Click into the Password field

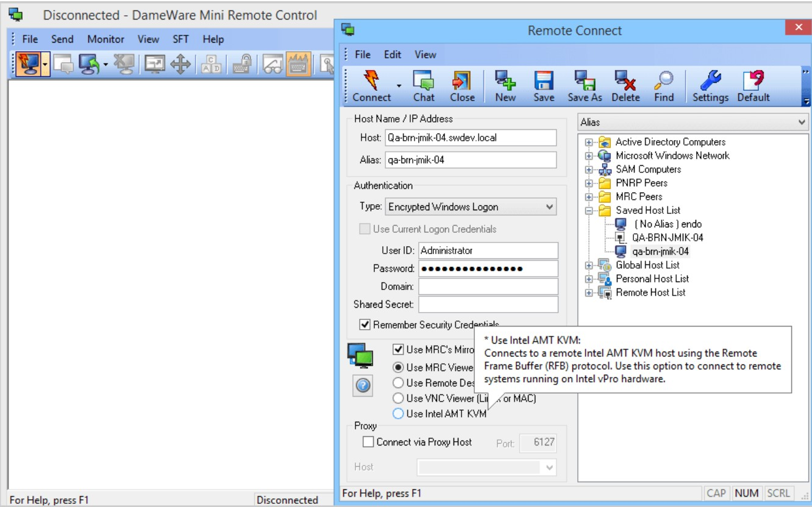[x=488, y=269]
